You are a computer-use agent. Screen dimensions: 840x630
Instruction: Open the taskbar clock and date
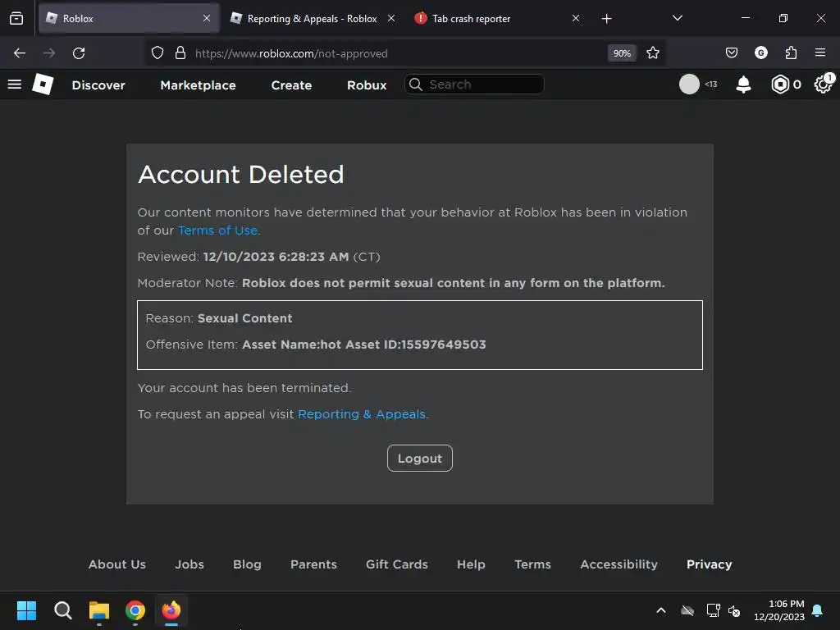(779, 610)
